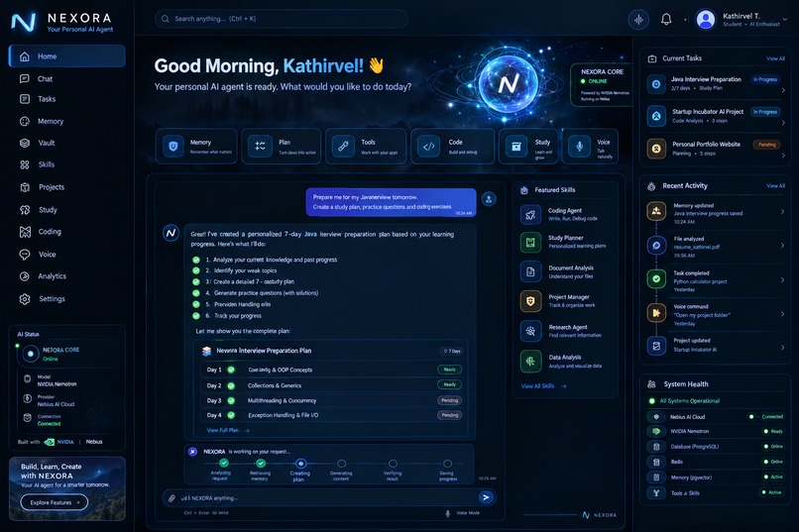Click Kathirvel's profile avatar
The image size is (799, 532).
click(706, 20)
